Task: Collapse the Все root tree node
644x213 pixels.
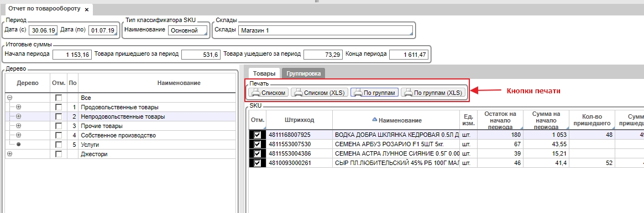Action: click(x=10, y=98)
